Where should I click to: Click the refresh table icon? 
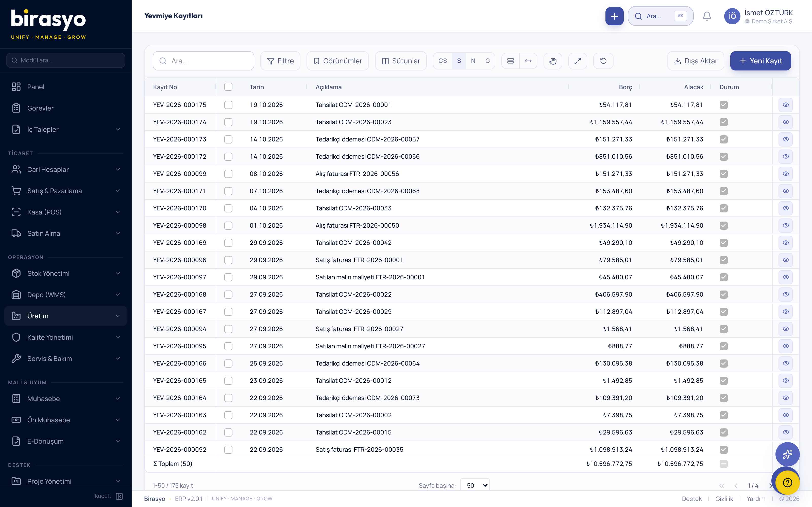click(x=603, y=61)
